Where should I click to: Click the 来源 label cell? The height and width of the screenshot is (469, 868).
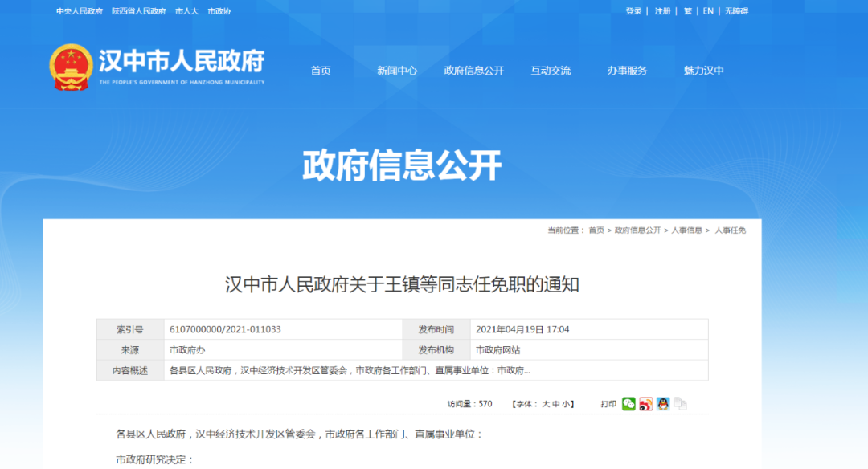[130, 350]
